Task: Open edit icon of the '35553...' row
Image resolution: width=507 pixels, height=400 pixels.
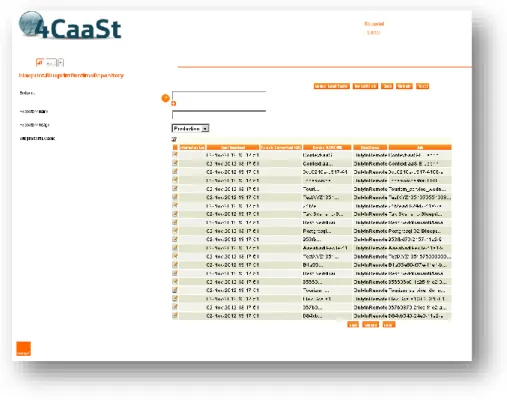Action: click(175, 282)
